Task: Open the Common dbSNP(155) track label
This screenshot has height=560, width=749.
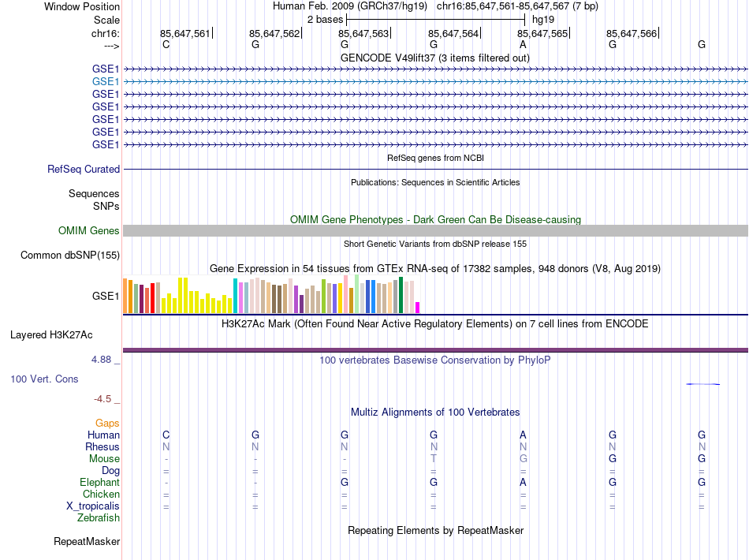Action: pos(70,255)
